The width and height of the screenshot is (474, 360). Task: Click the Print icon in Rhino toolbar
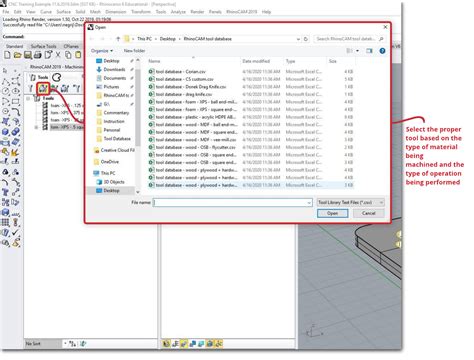38,55
